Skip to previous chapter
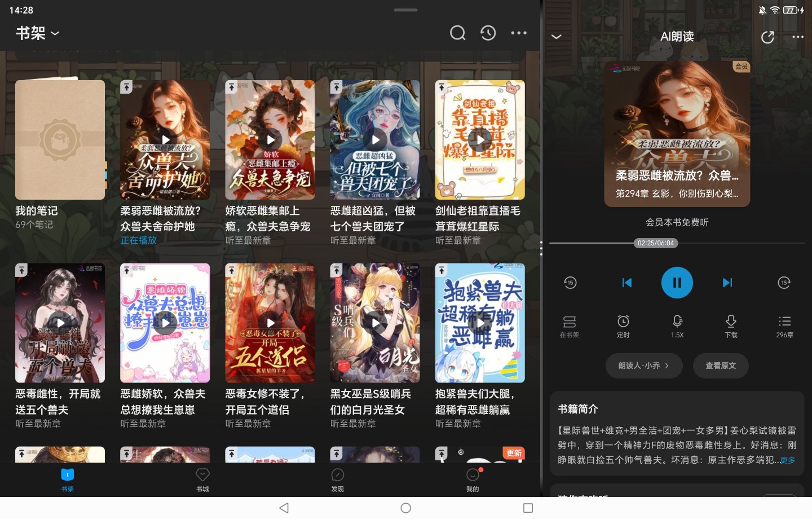 pyautogui.click(x=626, y=283)
